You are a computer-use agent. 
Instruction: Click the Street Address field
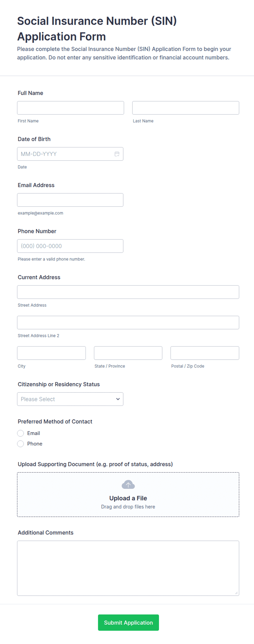click(128, 292)
